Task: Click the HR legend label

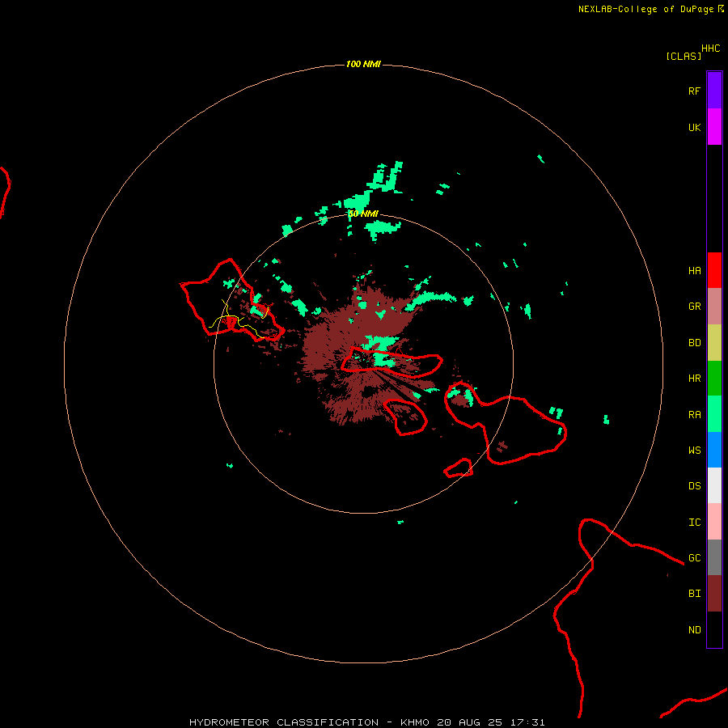Action: [x=694, y=379]
